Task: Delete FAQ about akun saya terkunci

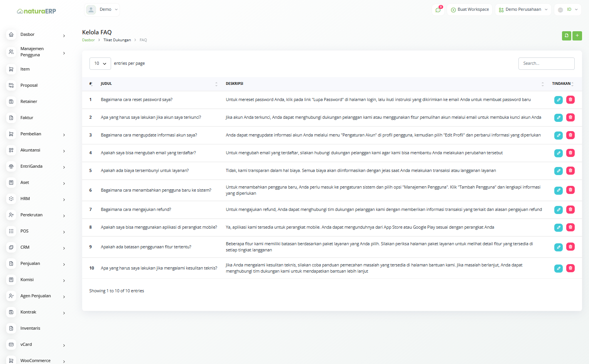Action: 570,118
